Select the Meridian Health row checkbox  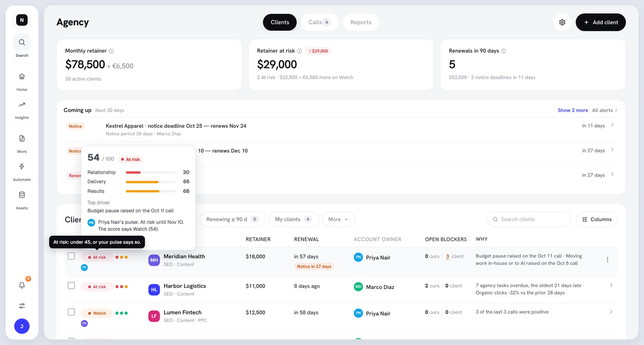[x=71, y=256]
